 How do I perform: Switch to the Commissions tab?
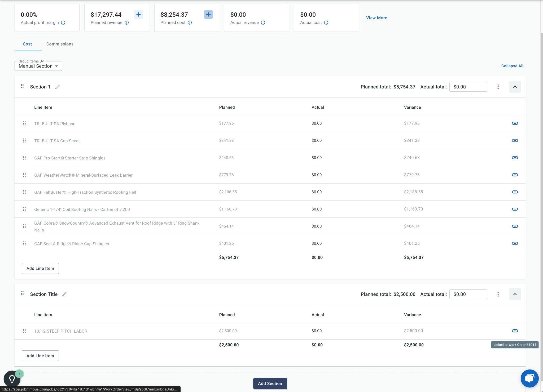pyautogui.click(x=60, y=44)
